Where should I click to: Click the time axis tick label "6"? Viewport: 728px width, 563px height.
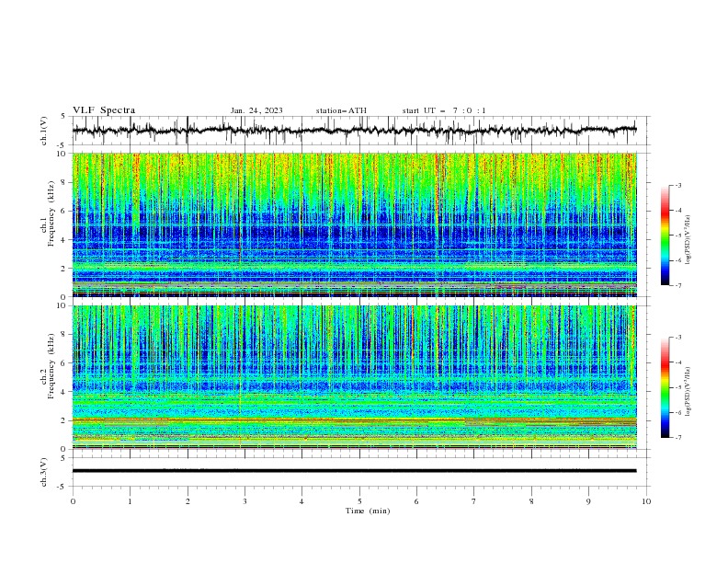pos(416,501)
